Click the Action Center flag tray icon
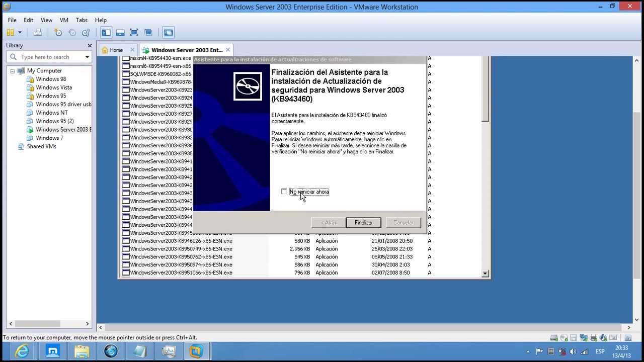Screen dimensions: 644x362 tap(539, 351)
